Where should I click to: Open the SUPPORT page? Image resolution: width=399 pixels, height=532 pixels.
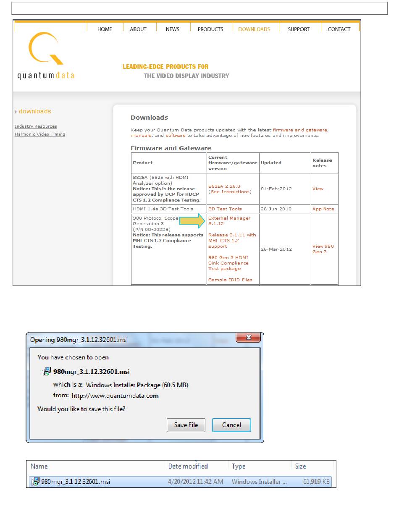pos(299,29)
